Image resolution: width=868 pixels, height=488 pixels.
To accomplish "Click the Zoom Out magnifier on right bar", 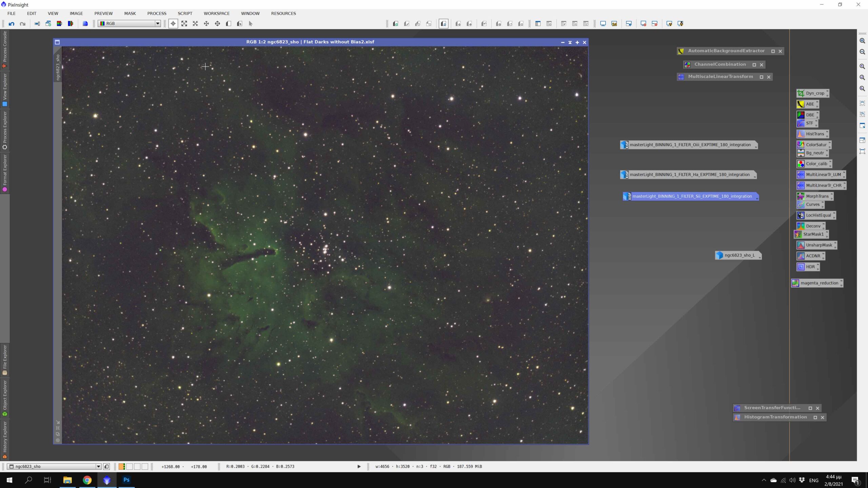I will point(862,52).
